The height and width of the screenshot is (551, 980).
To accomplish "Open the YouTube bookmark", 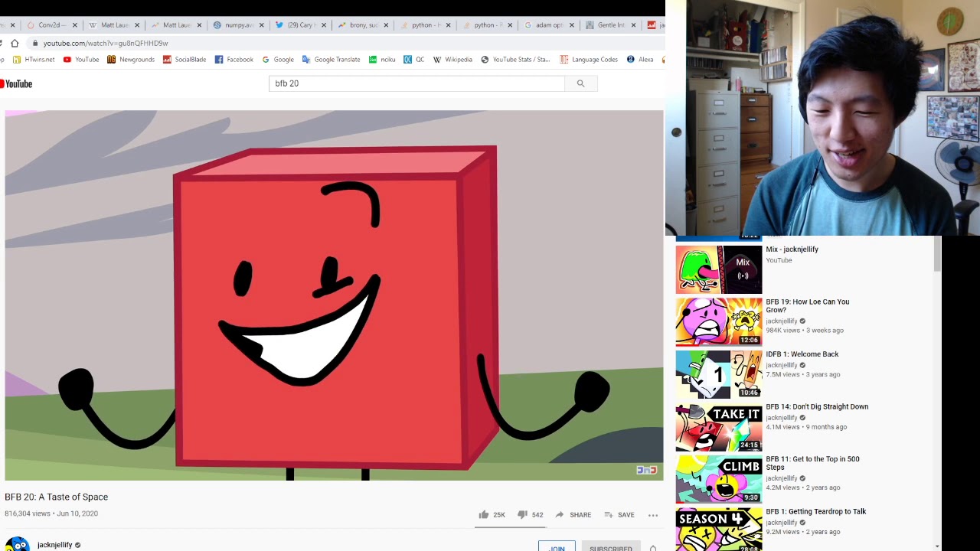I will [81, 59].
